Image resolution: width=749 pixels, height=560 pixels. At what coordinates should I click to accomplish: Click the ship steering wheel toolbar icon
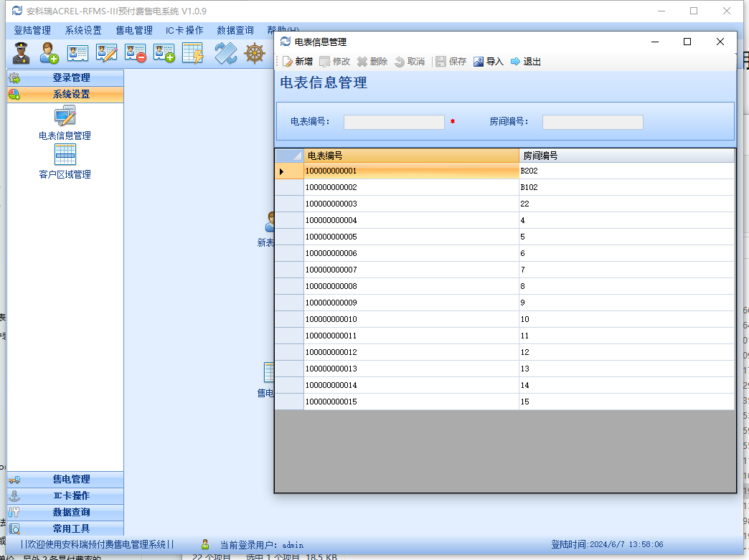pyautogui.click(x=255, y=54)
